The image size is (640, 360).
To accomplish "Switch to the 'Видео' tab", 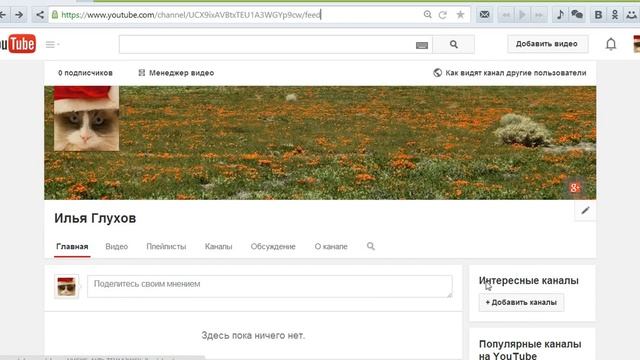I will [x=117, y=247].
